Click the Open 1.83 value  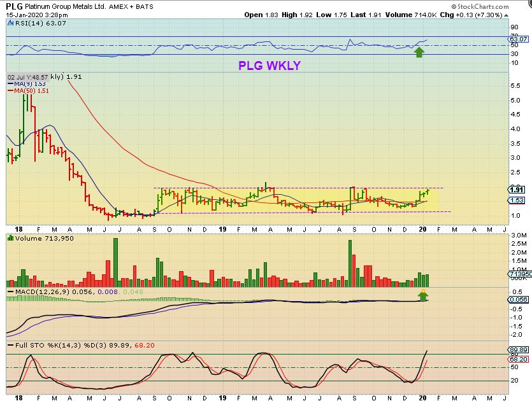point(261,15)
